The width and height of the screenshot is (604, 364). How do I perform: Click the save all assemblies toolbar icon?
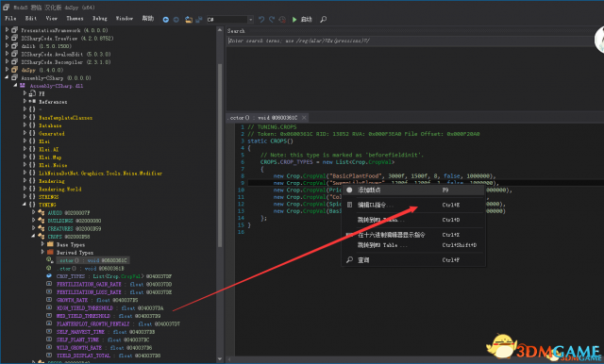tap(199, 19)
